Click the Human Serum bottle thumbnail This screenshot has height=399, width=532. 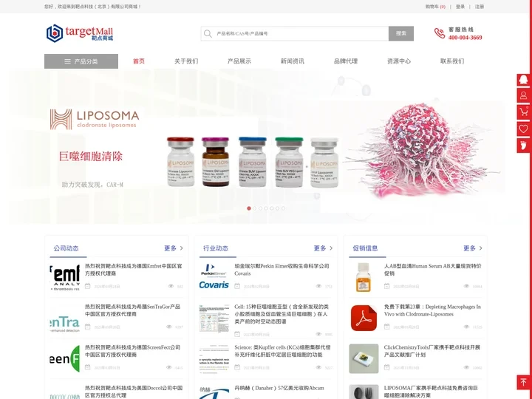[364, 277]
